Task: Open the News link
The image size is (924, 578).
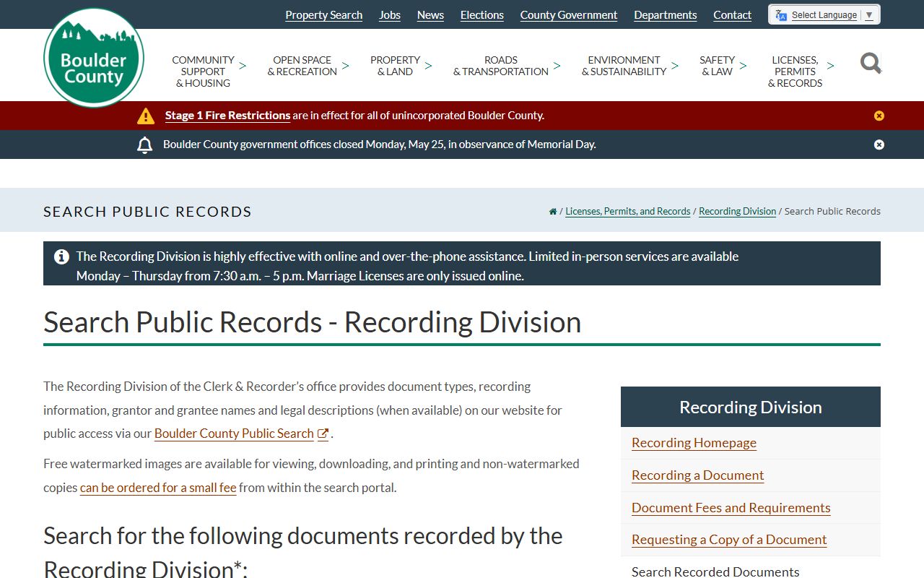Action: [x=430, y=14]
